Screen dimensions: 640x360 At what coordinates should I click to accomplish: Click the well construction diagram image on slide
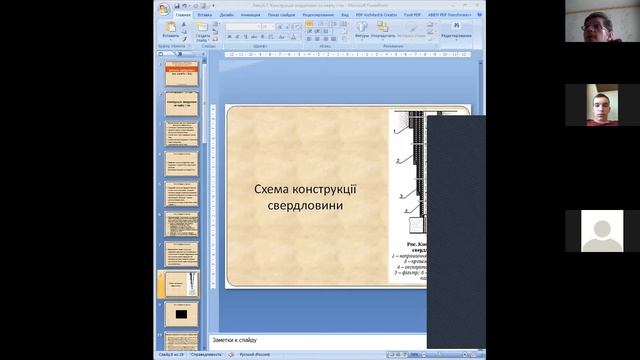click(x=408, y=196)
